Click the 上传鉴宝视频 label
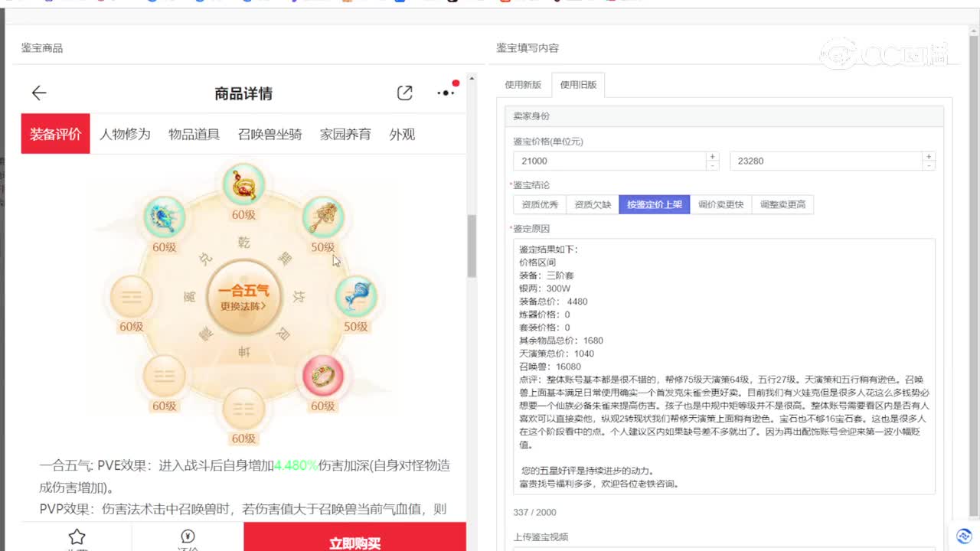980x551 pixels. pos(541,536)
